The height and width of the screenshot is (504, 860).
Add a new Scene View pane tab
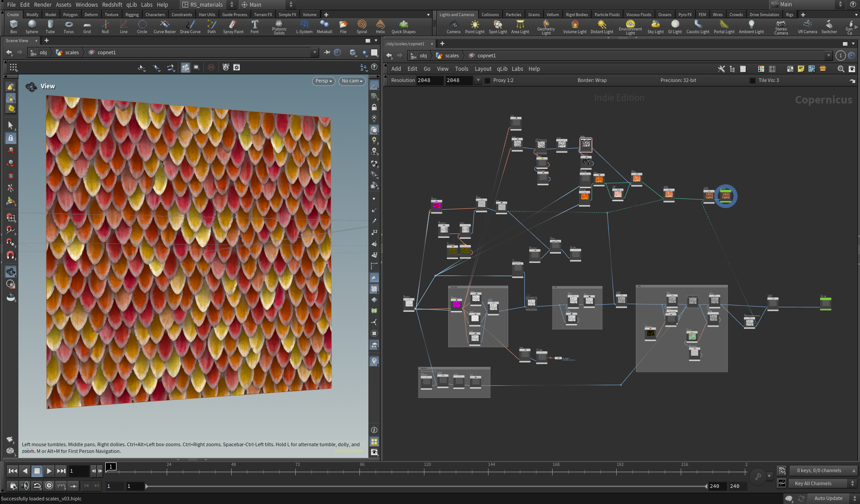click(x=46, y=41)
